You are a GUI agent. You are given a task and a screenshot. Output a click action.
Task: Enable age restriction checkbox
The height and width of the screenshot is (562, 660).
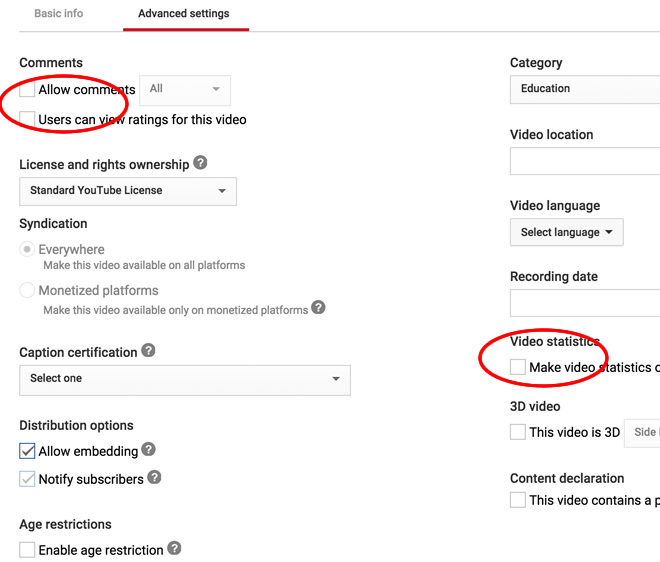point(27,549)
